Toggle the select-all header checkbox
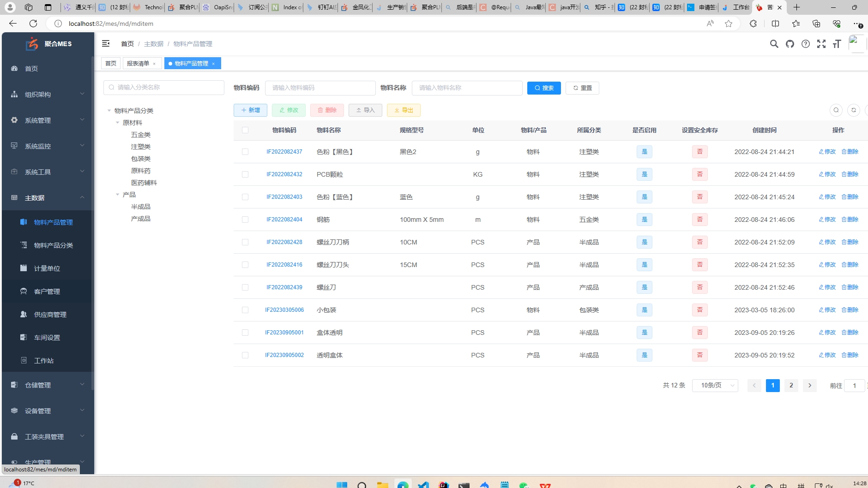Image resolution: width=868 pixels, height=488 pixels. pos(245,130)
